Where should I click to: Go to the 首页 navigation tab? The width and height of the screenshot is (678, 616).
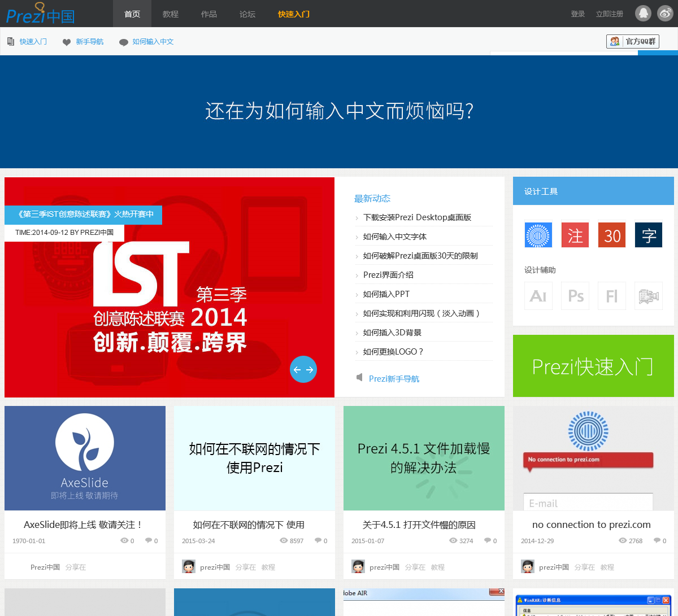(132, 14)
